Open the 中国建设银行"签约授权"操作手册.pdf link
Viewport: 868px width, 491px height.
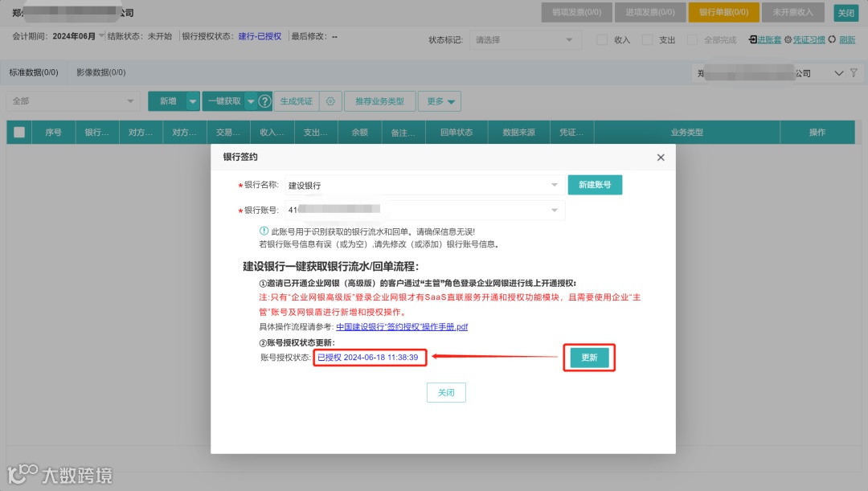402,326
